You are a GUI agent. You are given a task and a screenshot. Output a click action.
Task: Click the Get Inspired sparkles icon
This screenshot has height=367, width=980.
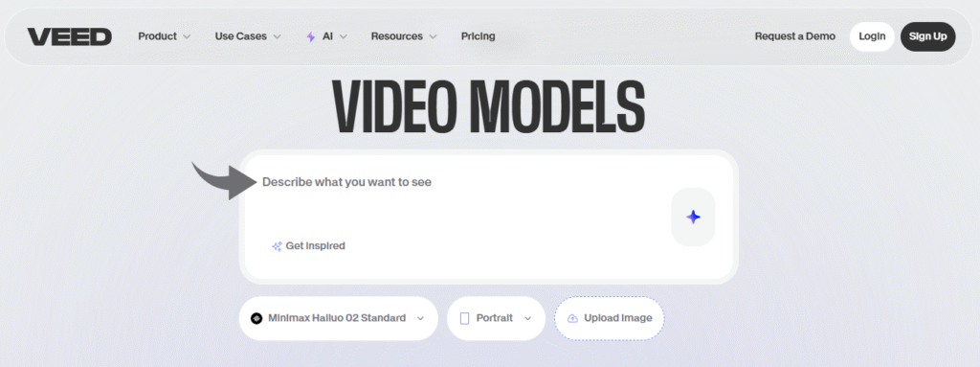point(277,246)
